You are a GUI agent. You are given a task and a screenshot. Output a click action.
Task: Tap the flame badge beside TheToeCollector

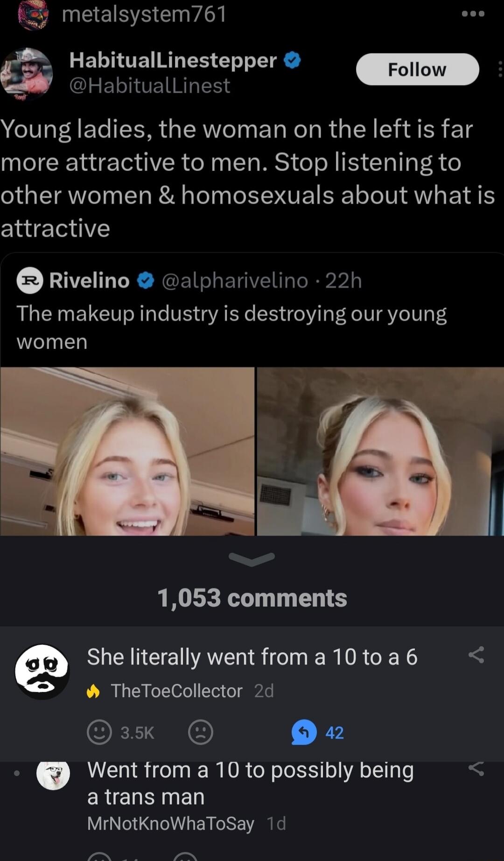pos(93,691)
